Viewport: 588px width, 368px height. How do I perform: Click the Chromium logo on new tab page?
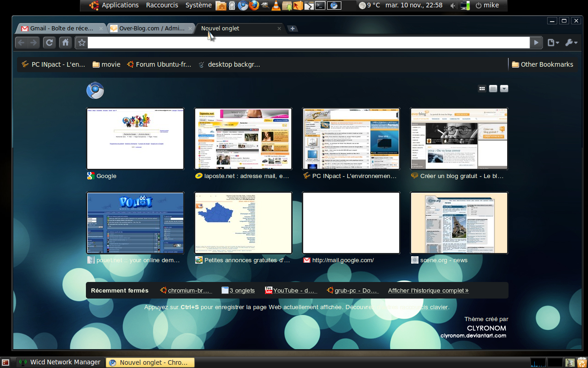(x=95, y=90)
